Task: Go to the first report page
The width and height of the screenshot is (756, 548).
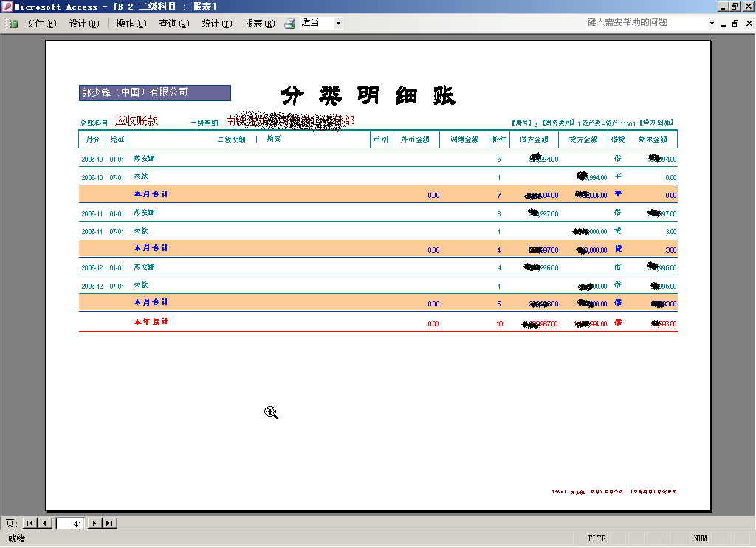Action: point(30,523)
